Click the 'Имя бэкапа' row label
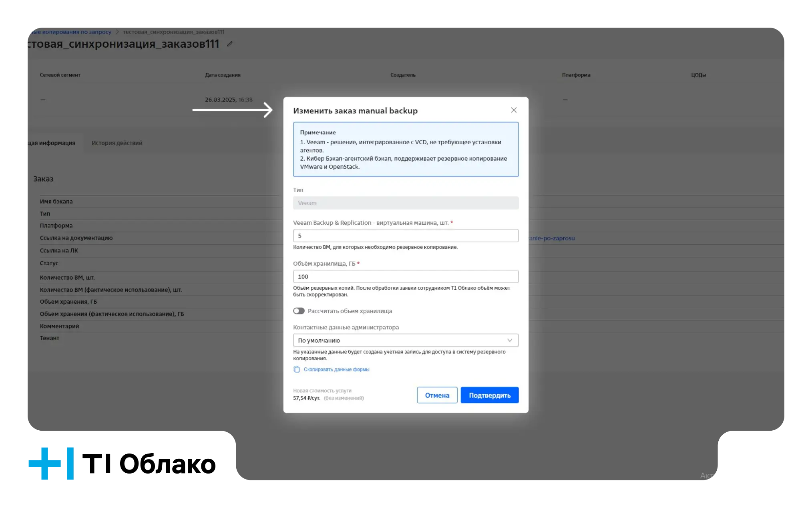 [56, 202]
